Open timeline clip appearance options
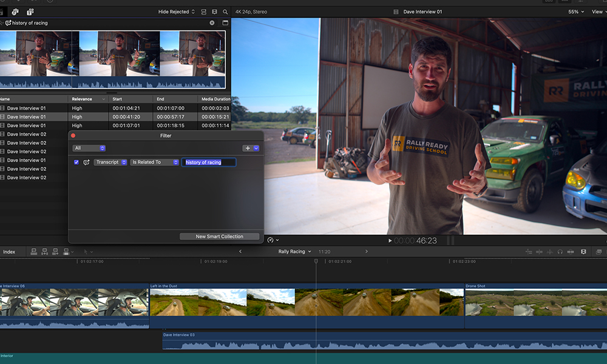The image size is (607, 364). 583,252
